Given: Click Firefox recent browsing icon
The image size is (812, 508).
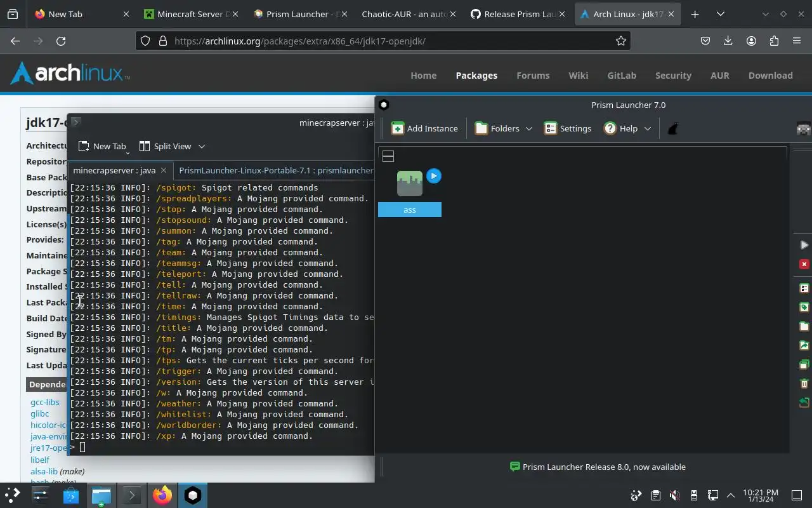Looking at the screenshot, I should click(13, 14).
